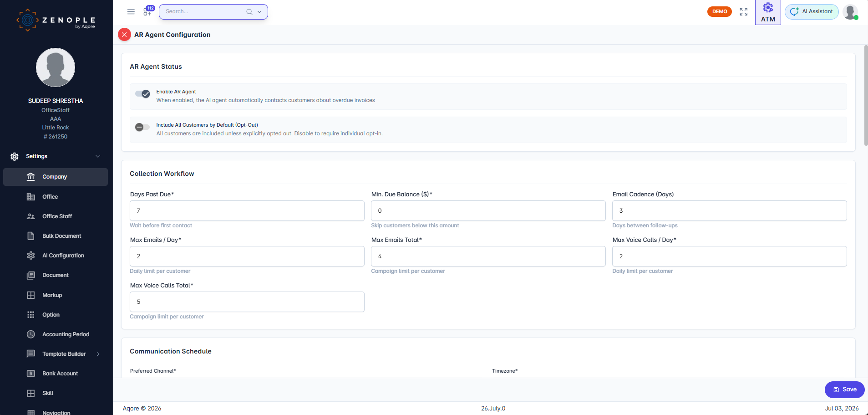Disable the Enable AR Agent toggle
This screenshot has height=415, width=868.
tap(142, 94)
